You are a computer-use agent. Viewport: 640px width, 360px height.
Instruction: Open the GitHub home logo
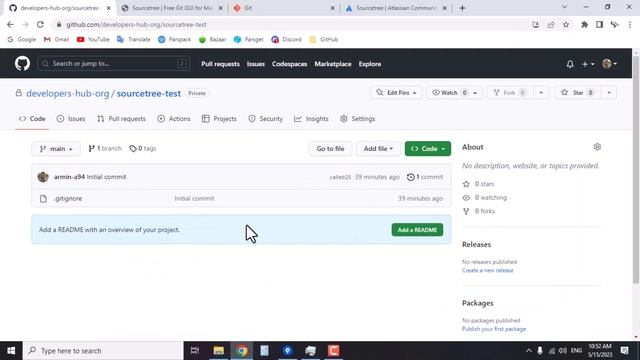pos(22,64)
